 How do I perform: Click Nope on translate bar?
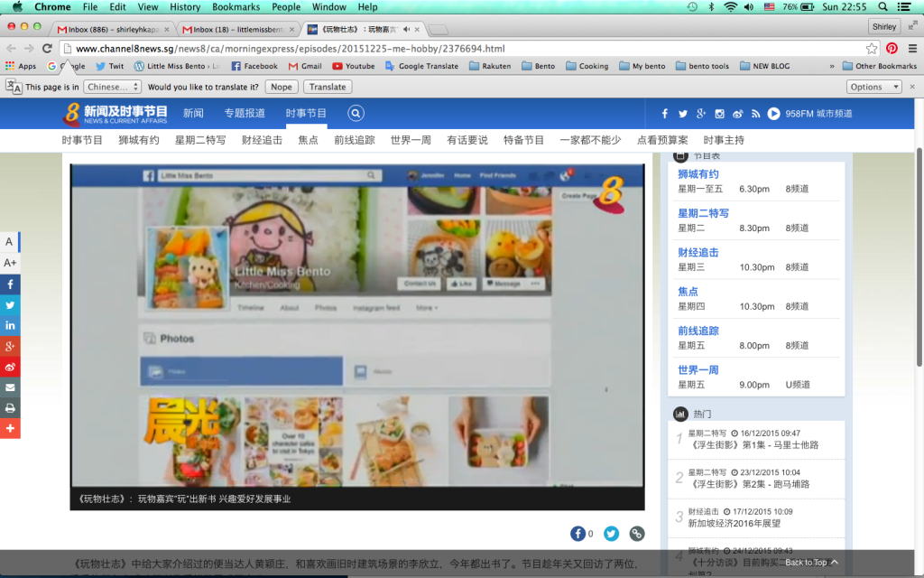tap(282, 87)
